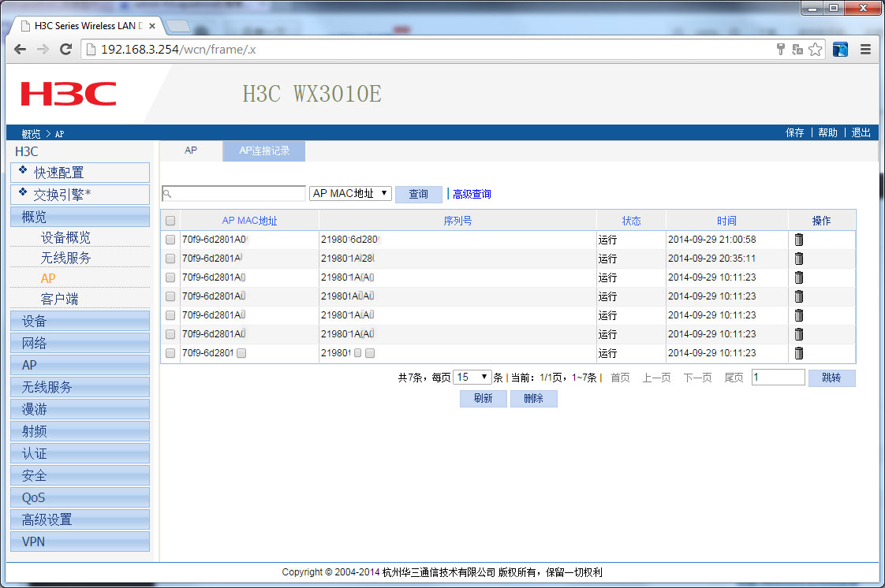Image resolution: width=885 pixels, height=588 pixels.
Task: Sort by 时间 column header
Action: (727, 221)
